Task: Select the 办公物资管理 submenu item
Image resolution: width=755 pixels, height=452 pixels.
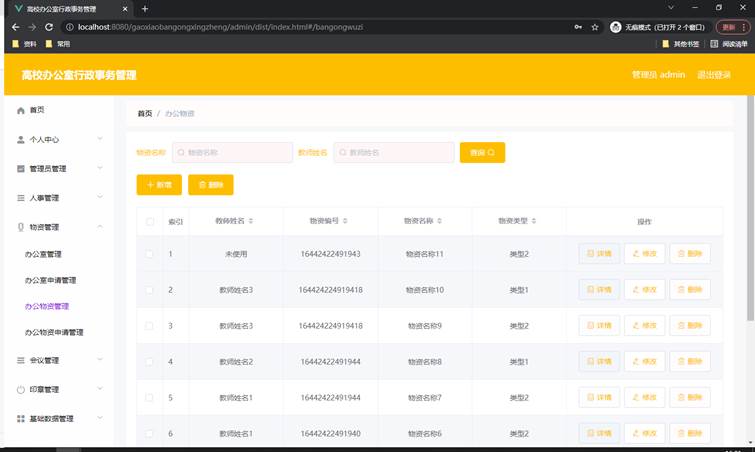Action: [x=47, y=306]
